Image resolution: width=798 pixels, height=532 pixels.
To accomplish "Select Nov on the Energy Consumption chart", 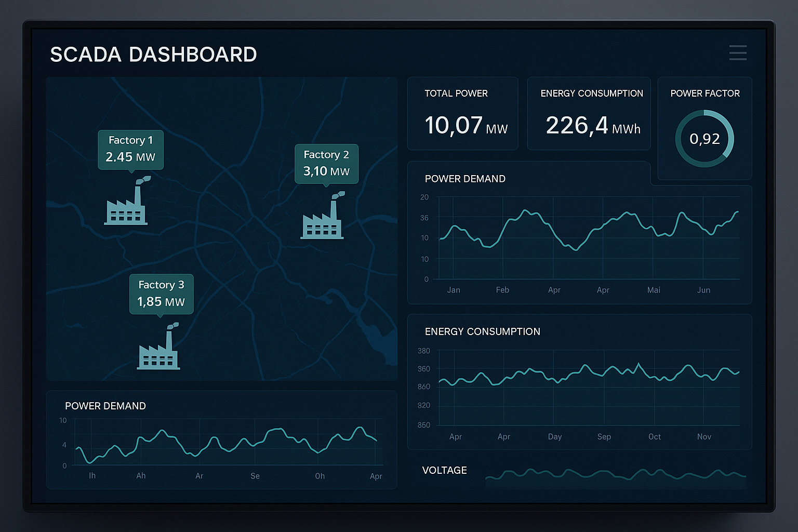I will (x=704, y=436).
